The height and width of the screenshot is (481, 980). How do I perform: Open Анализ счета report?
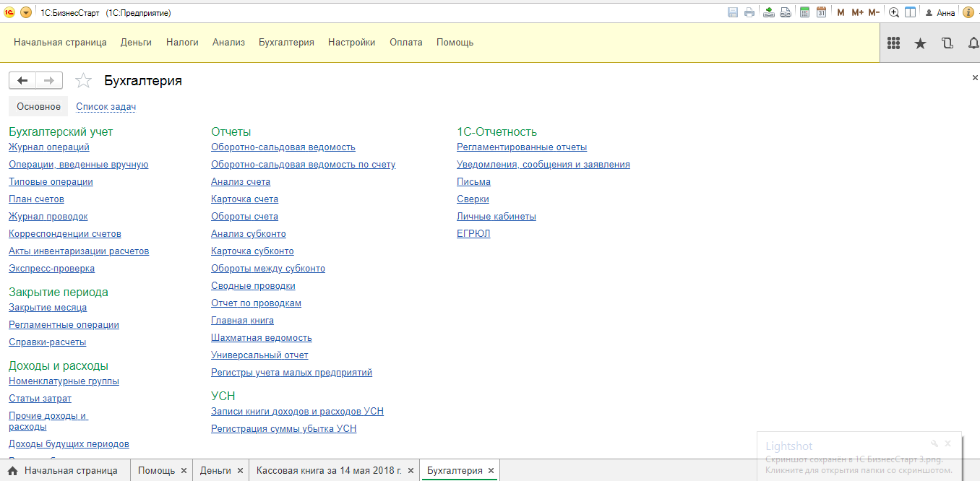[x=241, y=181]
